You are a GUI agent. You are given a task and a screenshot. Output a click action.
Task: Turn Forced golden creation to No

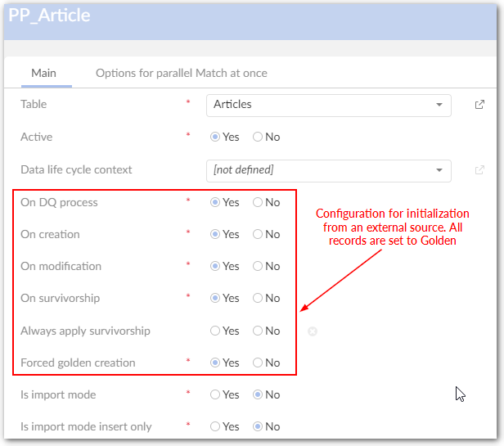pyautogui.click(x=258, y=363)
